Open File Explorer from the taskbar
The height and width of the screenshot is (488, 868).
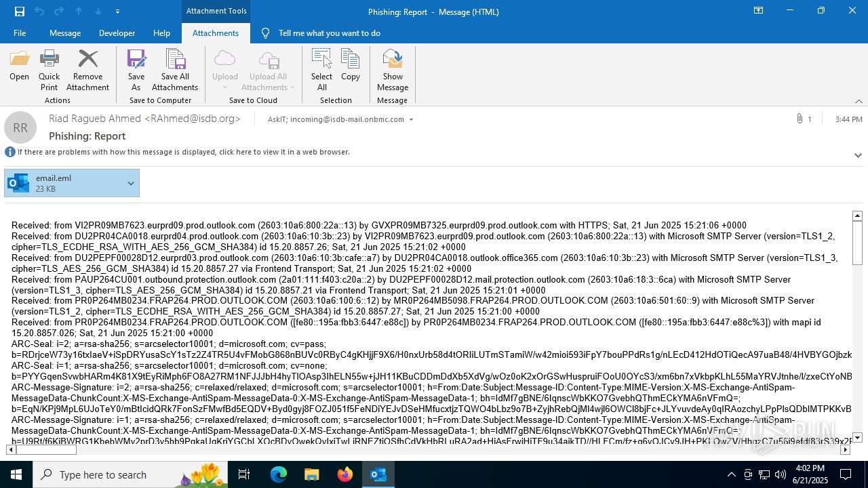pyautogui.click(x=312, y=474)
